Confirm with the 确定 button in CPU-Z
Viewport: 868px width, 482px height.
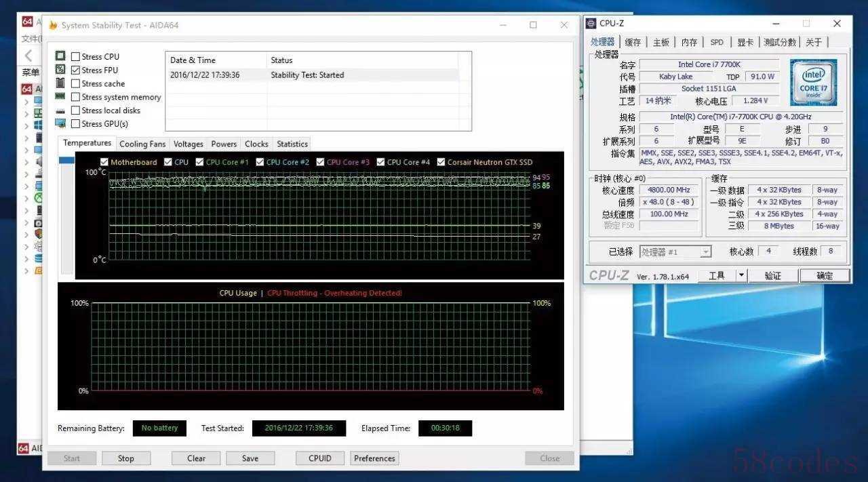[825, 275]
